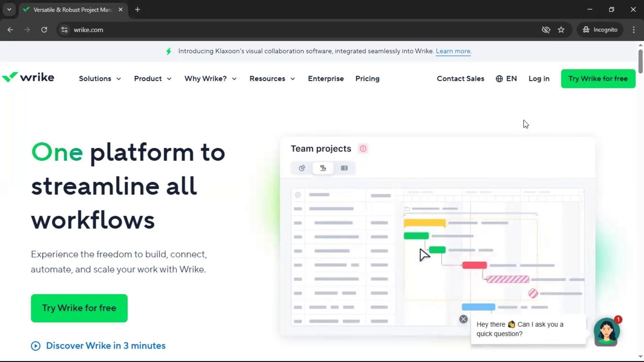Bookmark this page with star icon
The width and height of the screenshot is (644, 362).
pyautogui.click(x=561, y=30)
